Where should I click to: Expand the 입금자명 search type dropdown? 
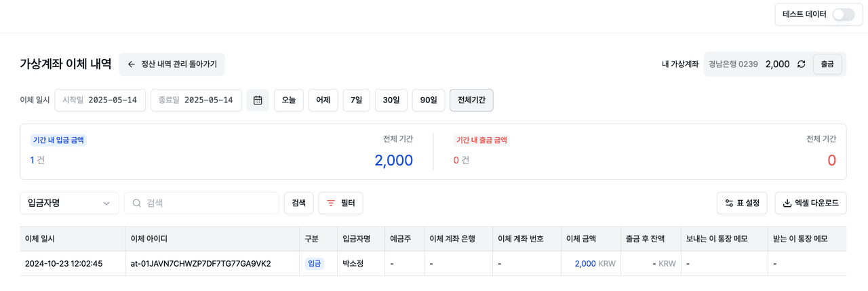pyautogui.click(x=69, y=203)
